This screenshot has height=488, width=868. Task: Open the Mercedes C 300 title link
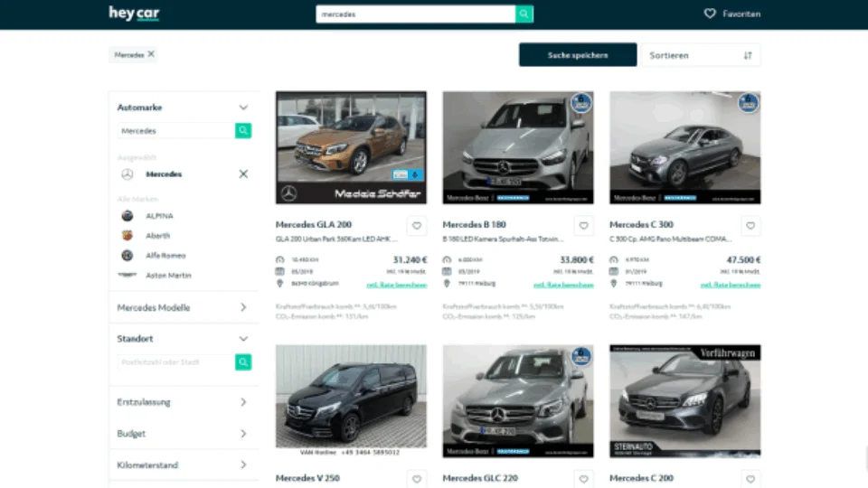pos(641,225)
